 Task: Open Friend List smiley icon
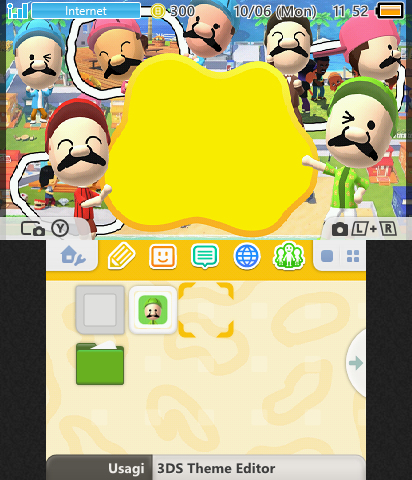point(163,256)
